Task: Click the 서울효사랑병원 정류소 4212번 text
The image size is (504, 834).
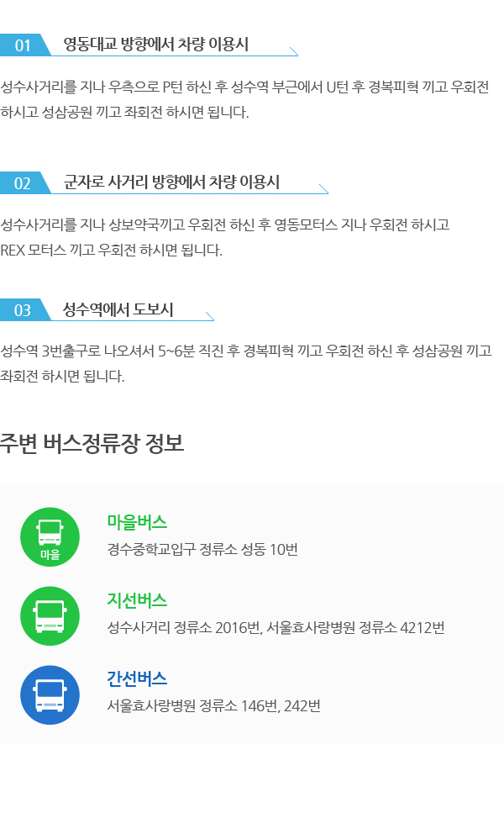Action: click(x=355, y=628)
